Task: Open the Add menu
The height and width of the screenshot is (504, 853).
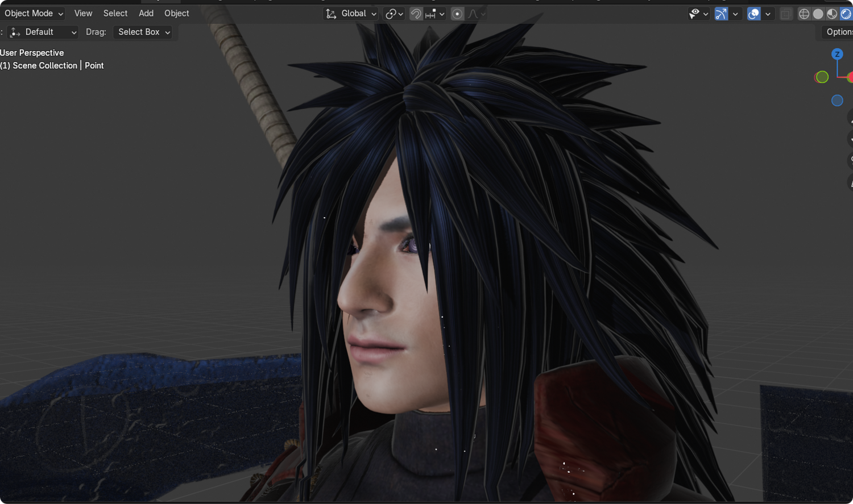Action: click(x=146, y=13)
